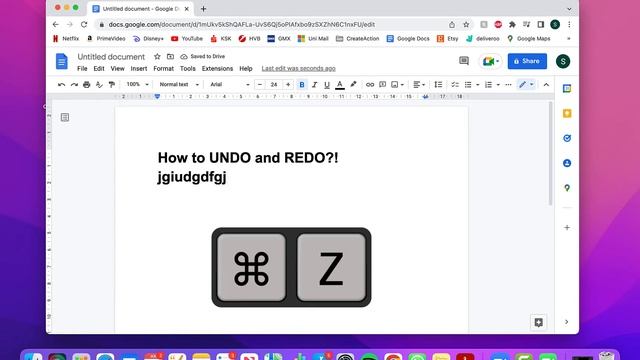Star the Untitled document
Screen dimensions: 640x360
[157, 56]
